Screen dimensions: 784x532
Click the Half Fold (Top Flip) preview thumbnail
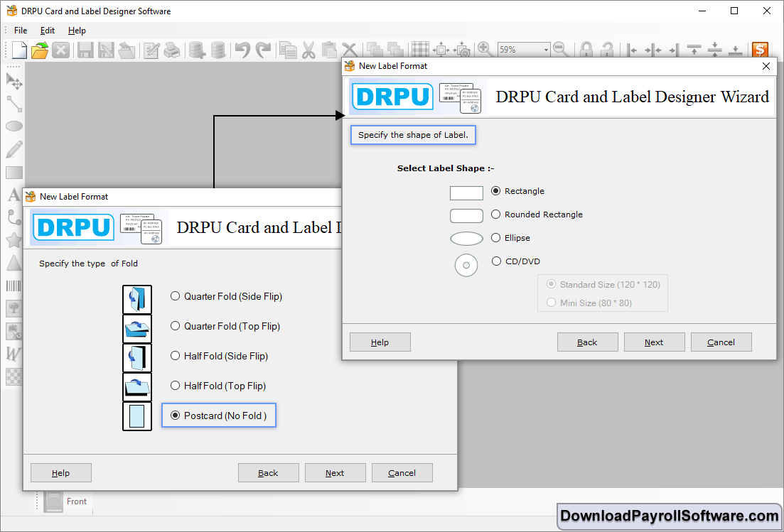[x=137, y=387]
